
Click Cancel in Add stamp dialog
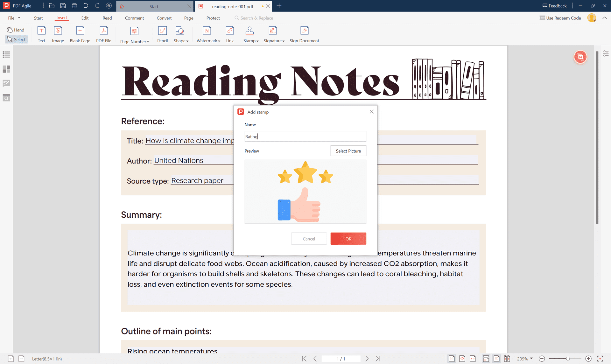(x=309, y=239)
